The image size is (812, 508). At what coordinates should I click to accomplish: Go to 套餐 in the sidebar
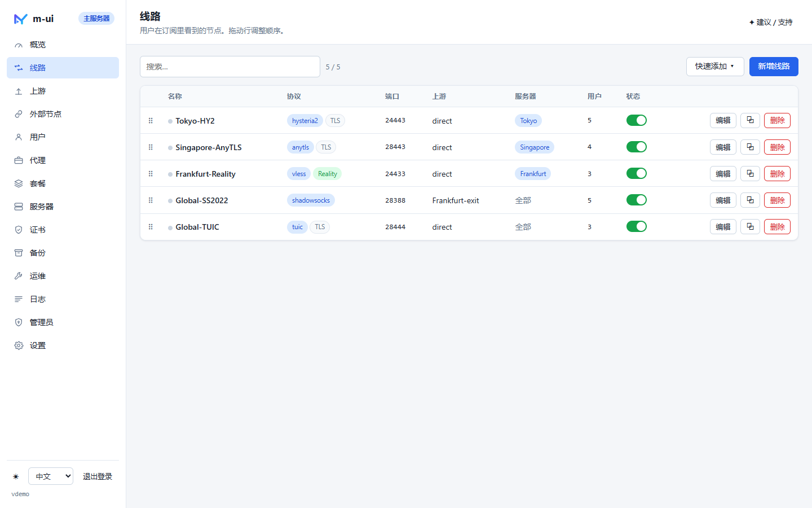tap(63, 183)
